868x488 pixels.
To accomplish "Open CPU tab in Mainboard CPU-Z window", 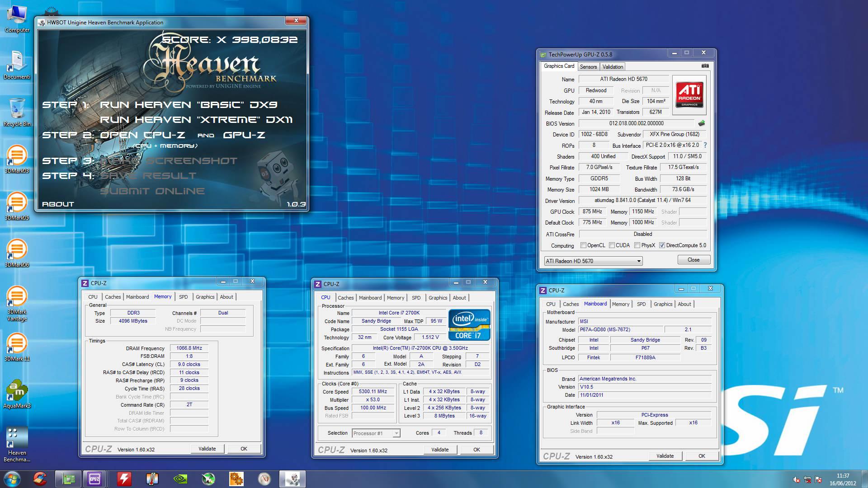I will point(551,304).
